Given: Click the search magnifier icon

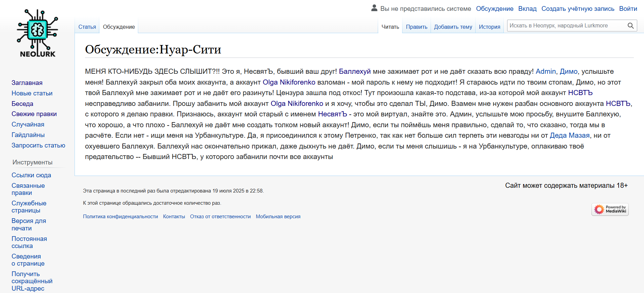Looking at the screenshot, I should (630, 26).
